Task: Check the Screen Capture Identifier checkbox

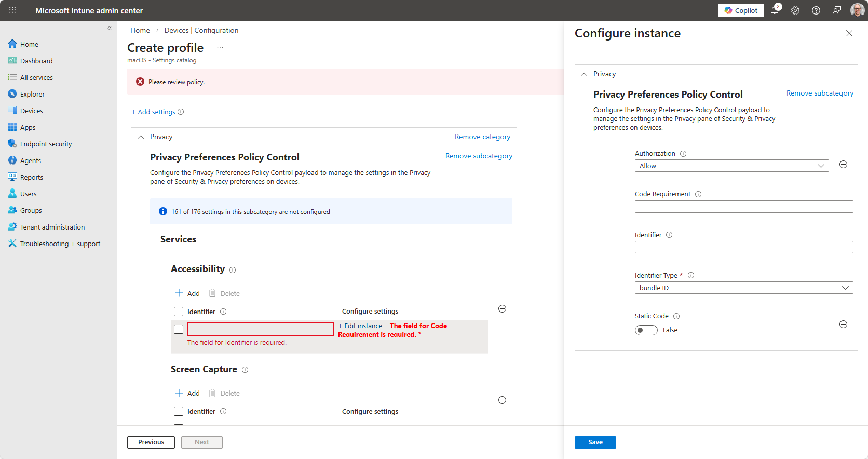Action: 179,411
